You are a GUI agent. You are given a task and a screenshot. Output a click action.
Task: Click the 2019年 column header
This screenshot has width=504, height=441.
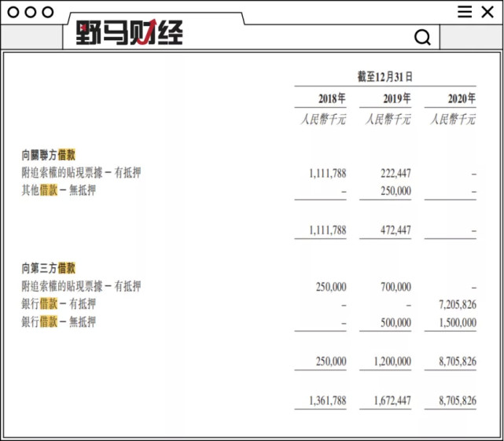(x=396, y=98)
